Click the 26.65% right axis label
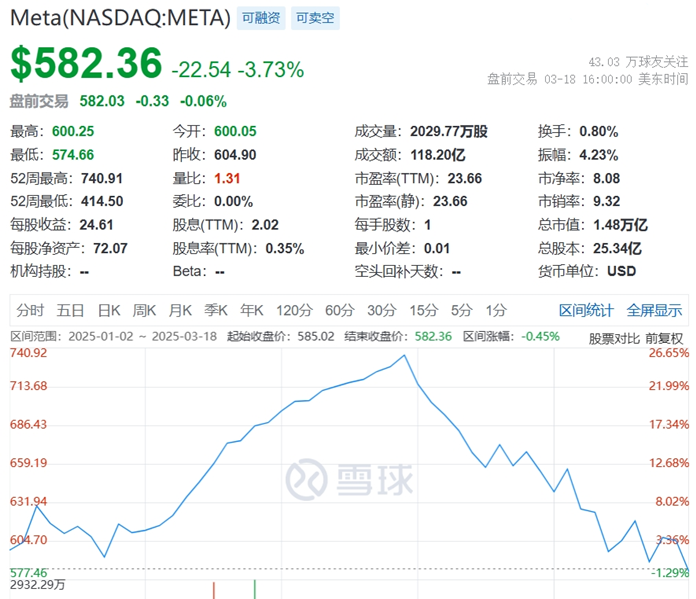 point(669,353)
